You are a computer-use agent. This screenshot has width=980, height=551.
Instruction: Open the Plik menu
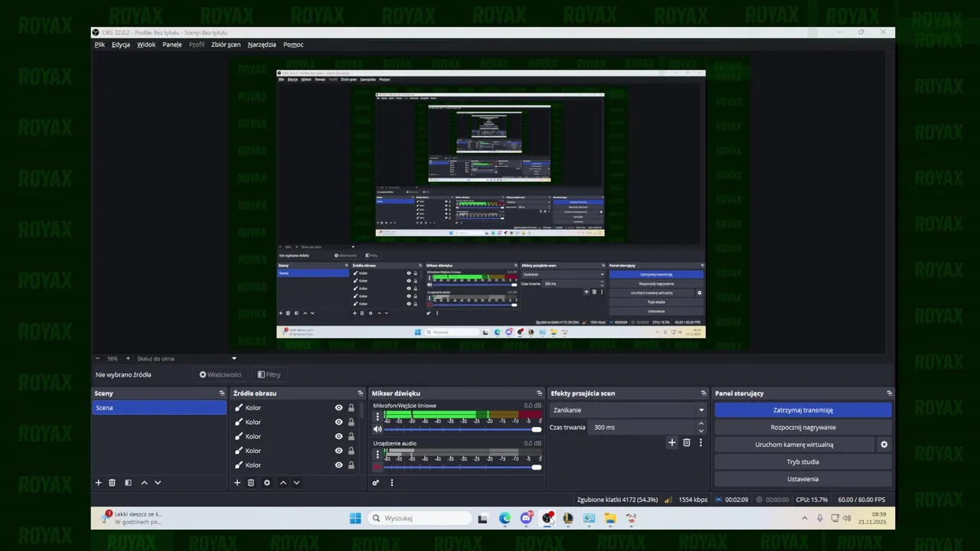(x=100, y=44)
